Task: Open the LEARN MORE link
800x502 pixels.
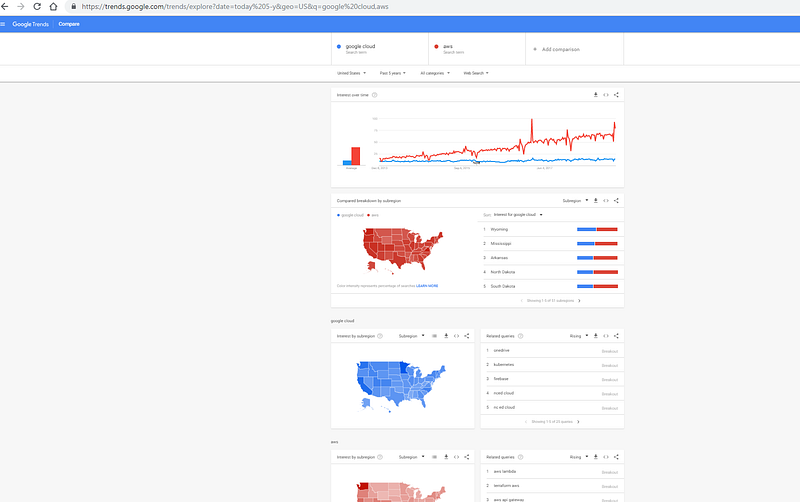Action: click(x=427, y=286)
